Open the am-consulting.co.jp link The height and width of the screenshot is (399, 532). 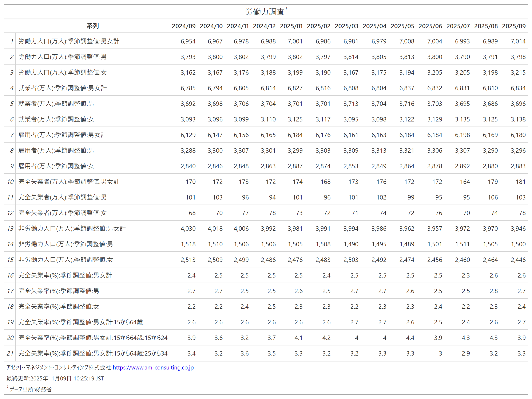tap(153, 368)
